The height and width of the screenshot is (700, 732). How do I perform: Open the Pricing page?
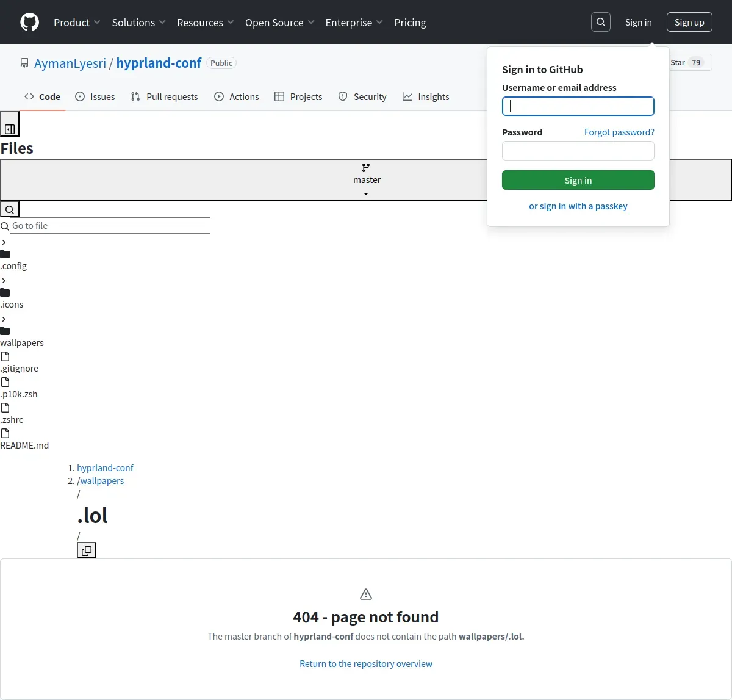tap(410, 23)
